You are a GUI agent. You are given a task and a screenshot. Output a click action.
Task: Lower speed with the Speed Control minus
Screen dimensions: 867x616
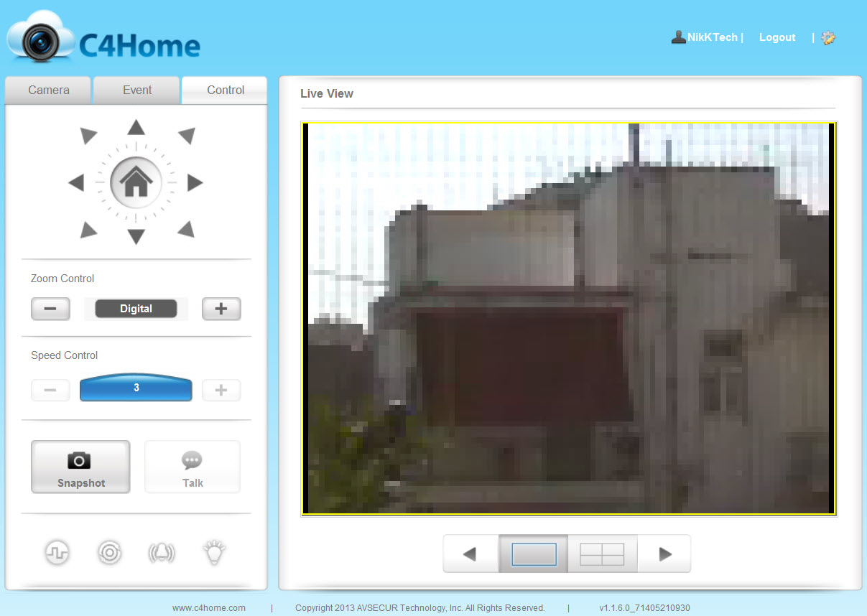pos(50,391)
